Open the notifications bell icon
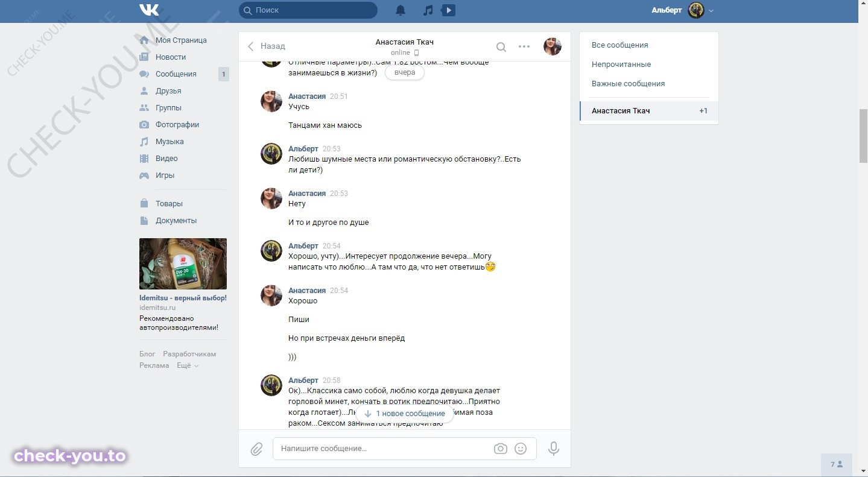The height and width of the screenshot is (477, 868). [x=401, y=10]
